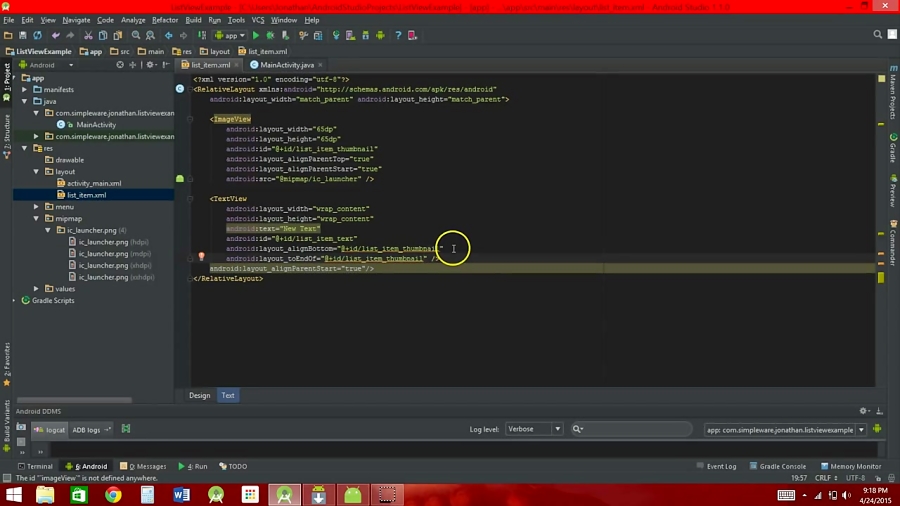Expand the manifests folder in project tree
900x506 pixels.
click(25, 89)
